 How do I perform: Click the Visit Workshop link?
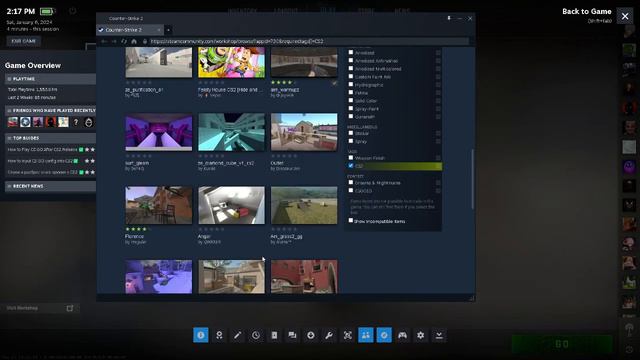(x=22, y=308)
